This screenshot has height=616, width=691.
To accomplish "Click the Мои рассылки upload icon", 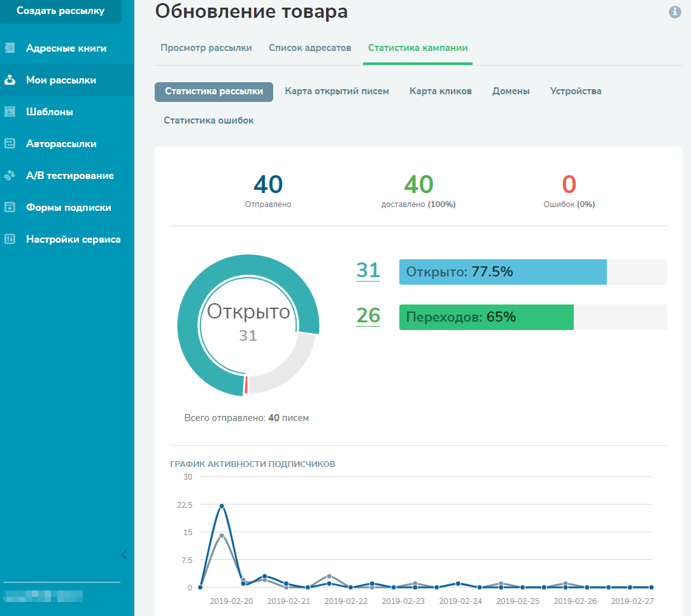I will [10, 80].
